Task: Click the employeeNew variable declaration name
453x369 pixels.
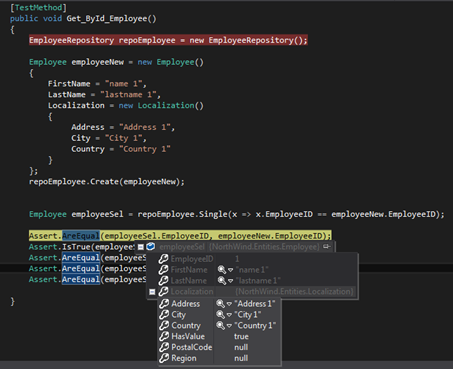Action: pos(98,62)
